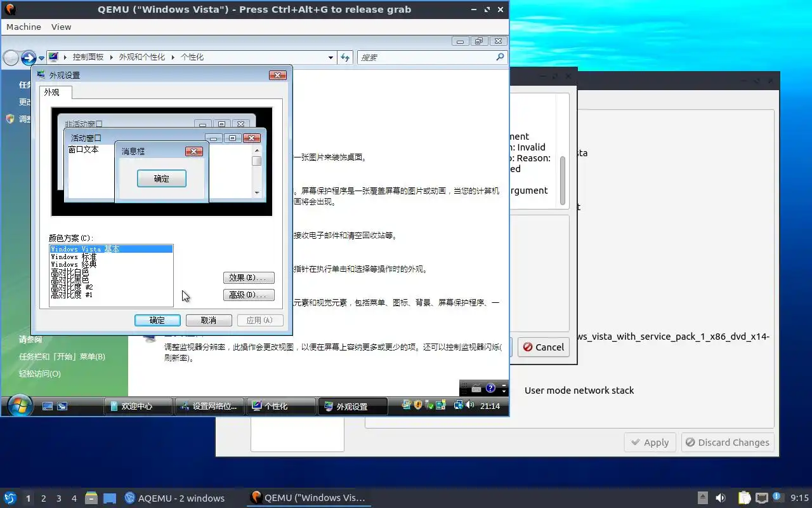This screenshot has width=812, height=508.
Task: Click the Cancel button in AQEMU dialog
Action: coord(543,347)
